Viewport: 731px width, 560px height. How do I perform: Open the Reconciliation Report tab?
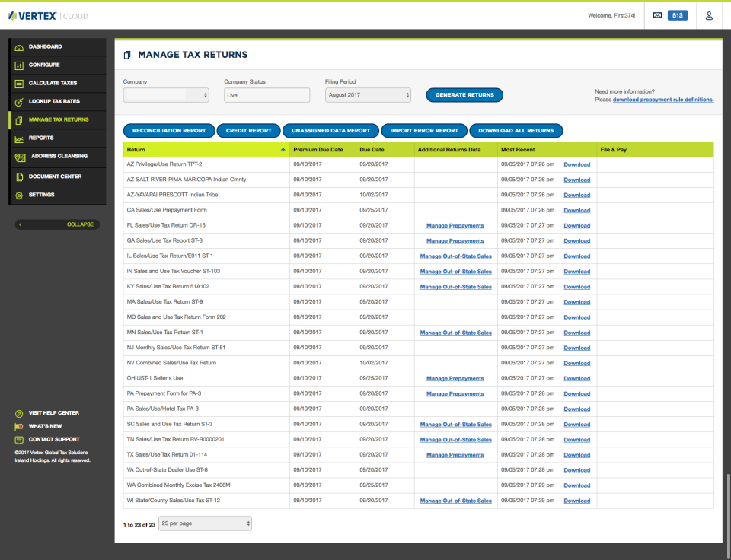point(168,130)
